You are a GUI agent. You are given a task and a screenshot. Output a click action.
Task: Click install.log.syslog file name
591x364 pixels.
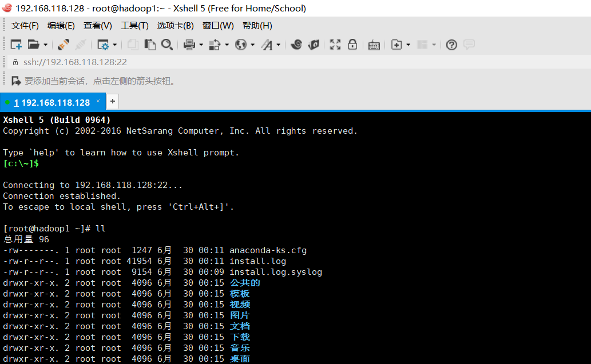coord(276,272)
